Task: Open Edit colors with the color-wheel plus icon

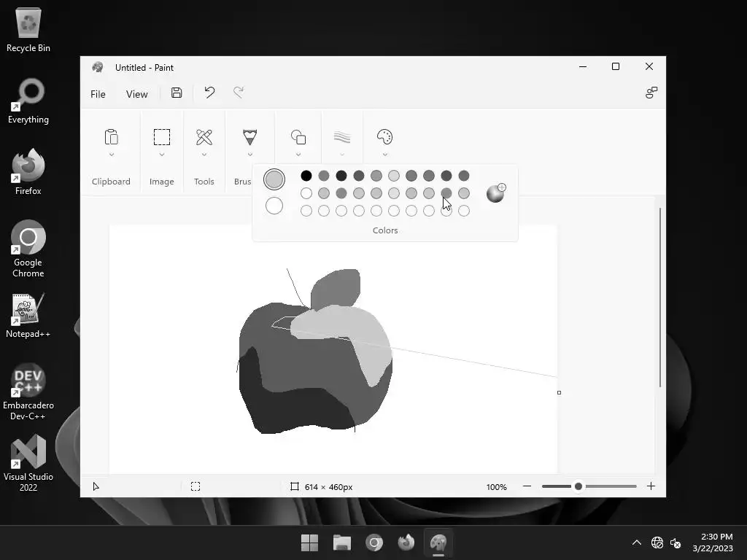Action: coord(496,192)
